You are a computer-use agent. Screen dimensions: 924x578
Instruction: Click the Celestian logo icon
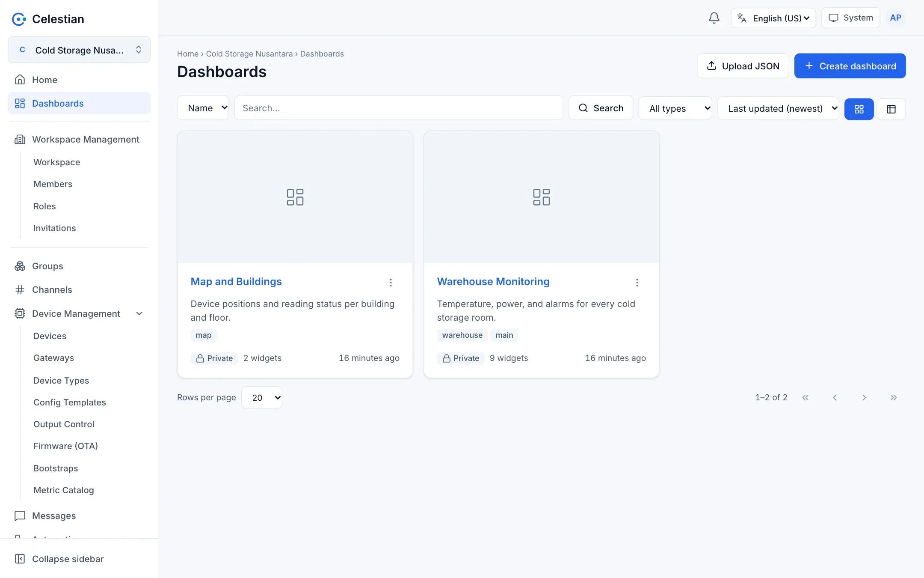[18, 19]
